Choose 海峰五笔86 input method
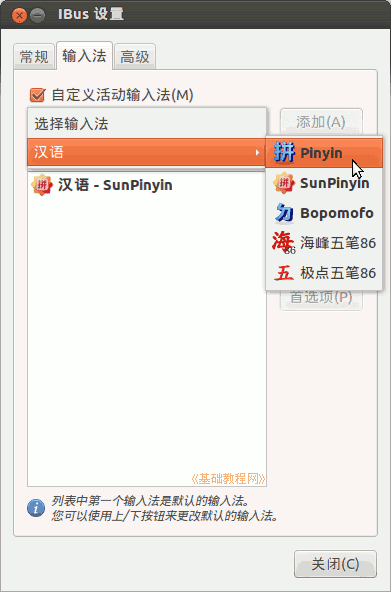 pos(324,243)
